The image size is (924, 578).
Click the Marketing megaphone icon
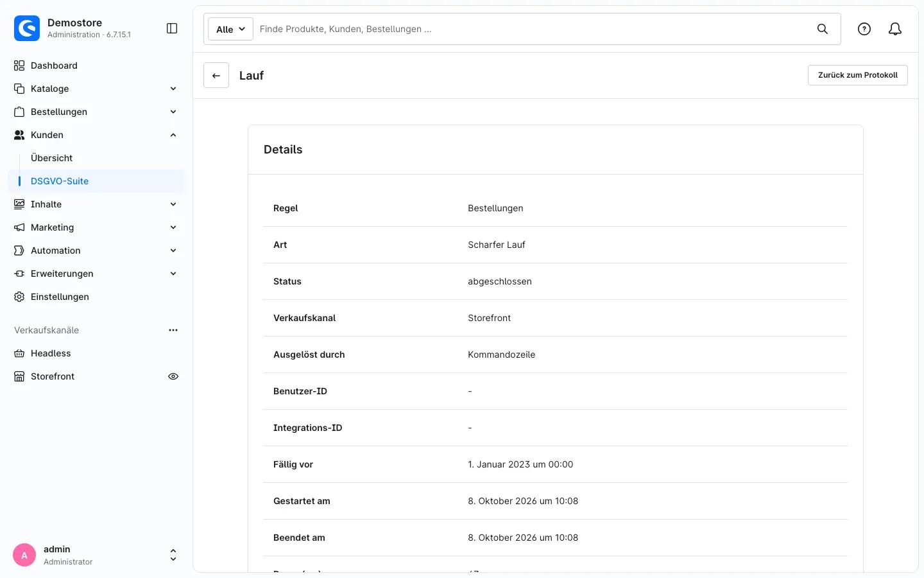[x=19, y=227]
